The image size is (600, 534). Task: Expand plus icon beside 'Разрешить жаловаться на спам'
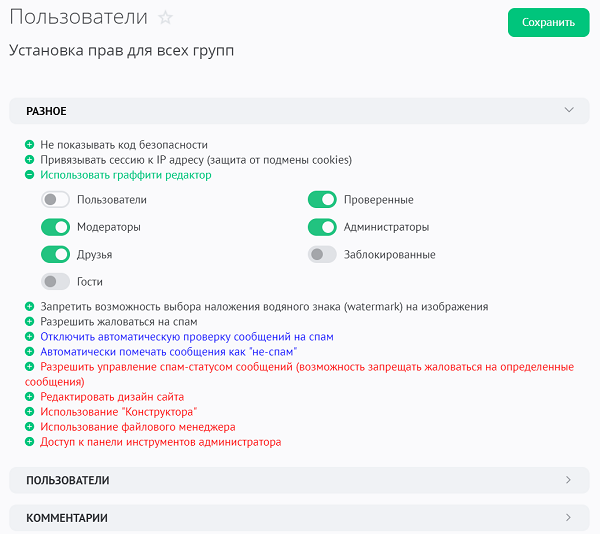coord(30,322)
